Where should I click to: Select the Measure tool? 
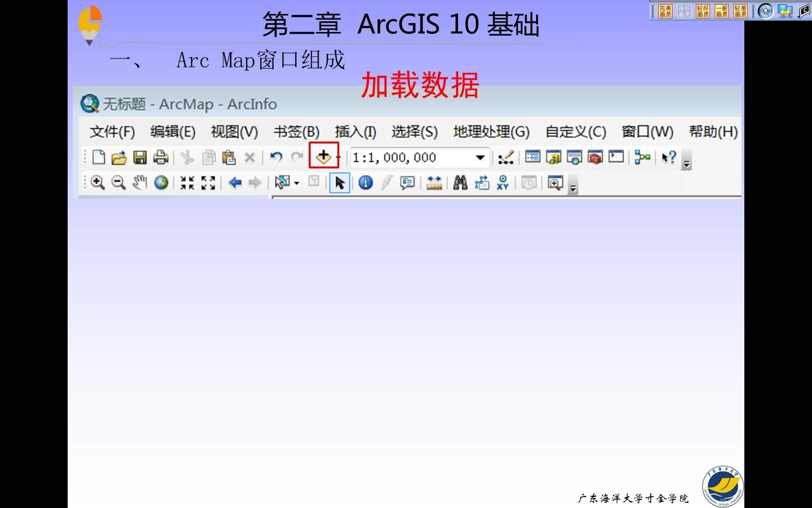pyautogui.click(x=433, y=183)
